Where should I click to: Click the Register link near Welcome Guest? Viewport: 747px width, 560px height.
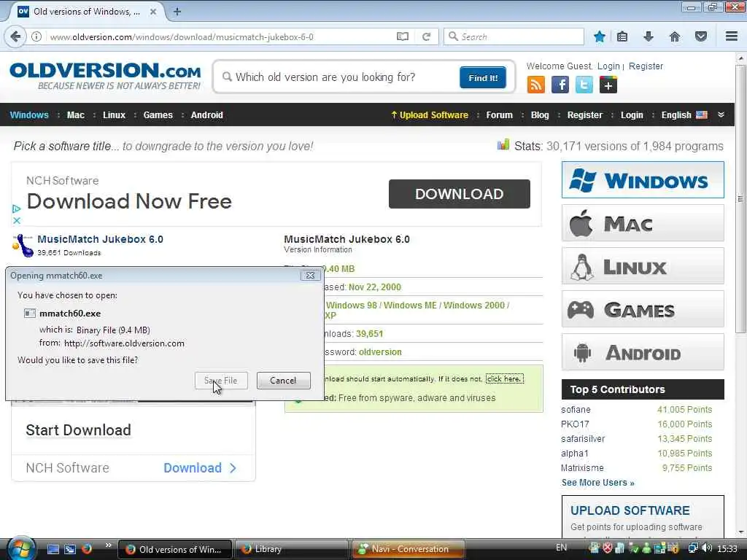click(x=646, y=66)
